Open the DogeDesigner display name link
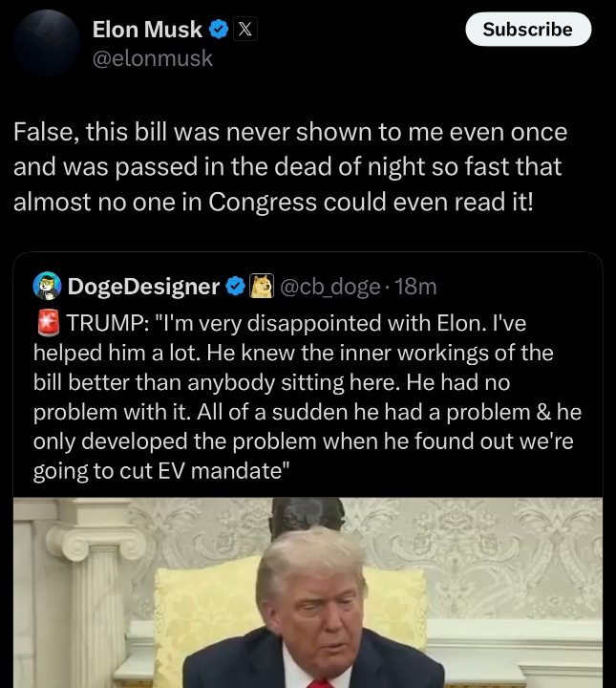The image size is (616, 688). [143, 285]
